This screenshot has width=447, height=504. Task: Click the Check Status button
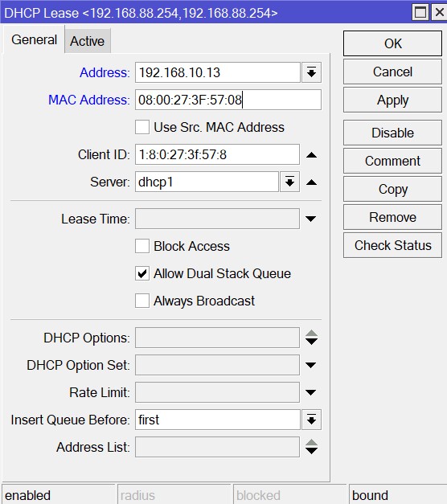(392, 246)
